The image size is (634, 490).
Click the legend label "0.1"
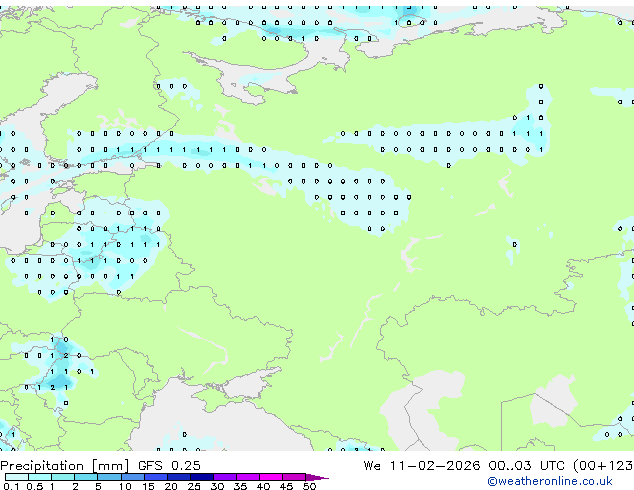[11, 486]
